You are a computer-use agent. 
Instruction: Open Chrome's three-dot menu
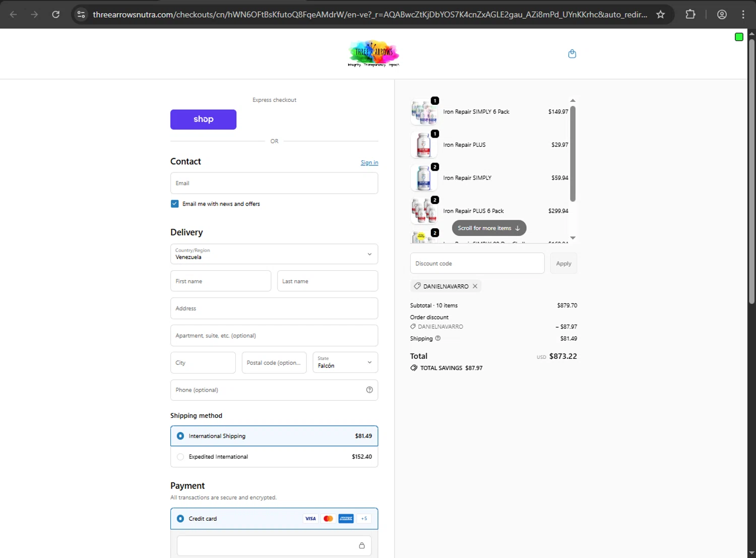(x=743, y=15)
